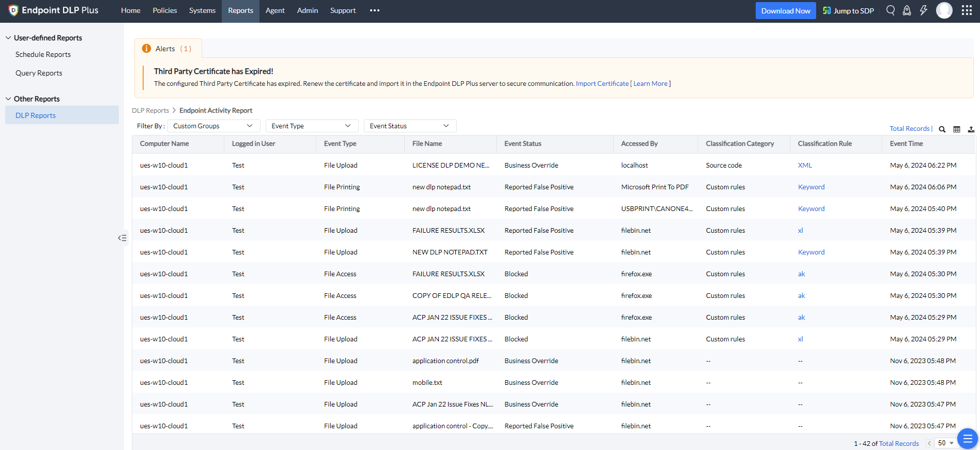The width and height of the screenshot is (980, 450).
Task: Open the XML classification rule link
Action: (x=805, y=165)
